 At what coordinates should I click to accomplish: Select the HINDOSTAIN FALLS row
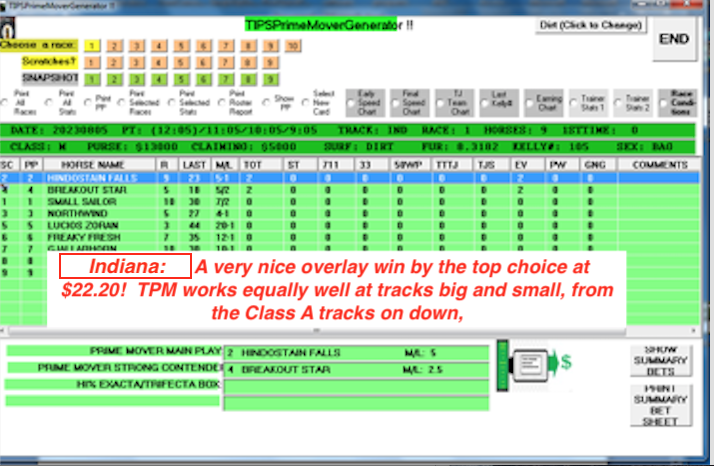click(350, 178)
